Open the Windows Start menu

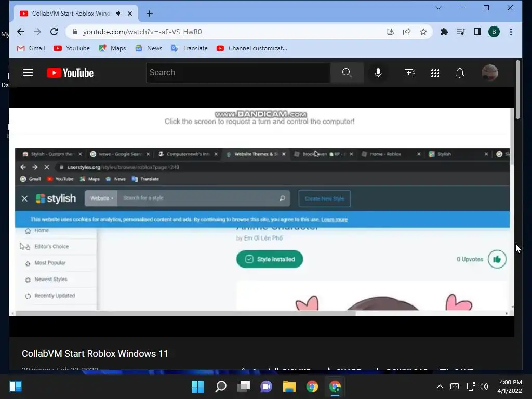point(198,387)
